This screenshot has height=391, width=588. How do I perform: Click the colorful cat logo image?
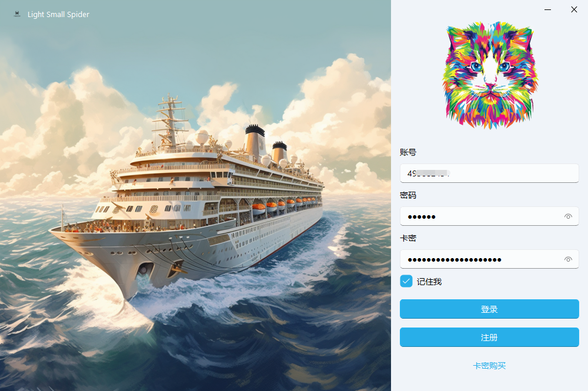tap(489, 75)
